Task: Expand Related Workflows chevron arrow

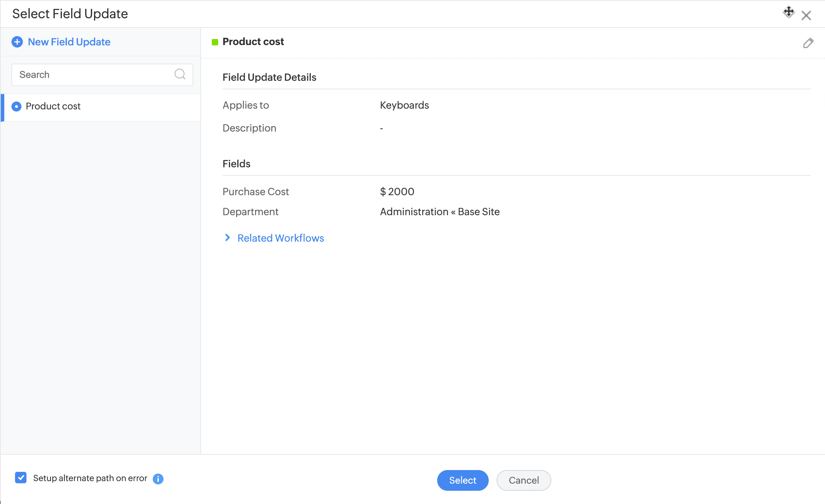Action: pos(227,238)
